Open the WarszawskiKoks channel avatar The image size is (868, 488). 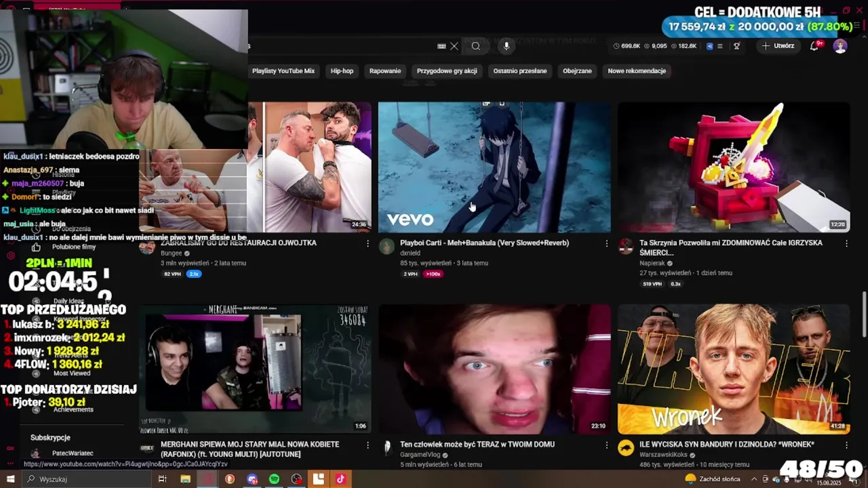(x=626, y=448)
